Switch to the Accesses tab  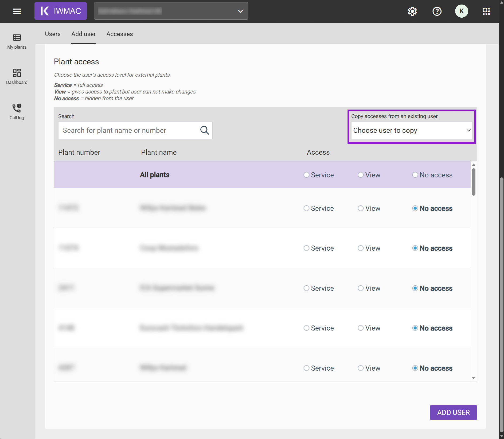[x=120, y=34]
